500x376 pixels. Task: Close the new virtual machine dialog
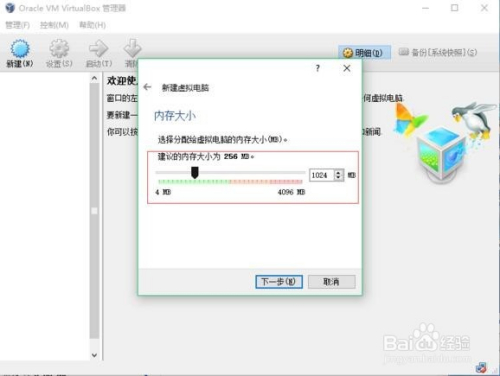[347, 68]
